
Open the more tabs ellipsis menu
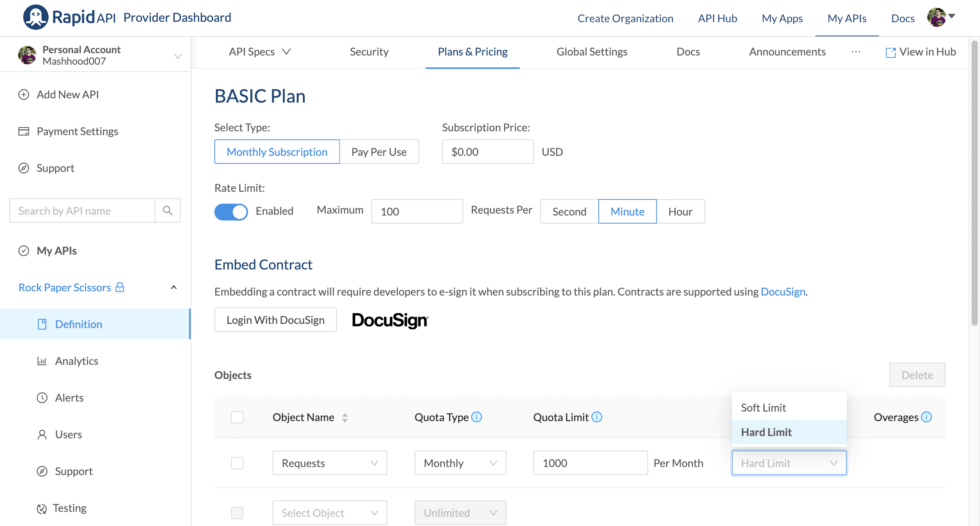856,52
